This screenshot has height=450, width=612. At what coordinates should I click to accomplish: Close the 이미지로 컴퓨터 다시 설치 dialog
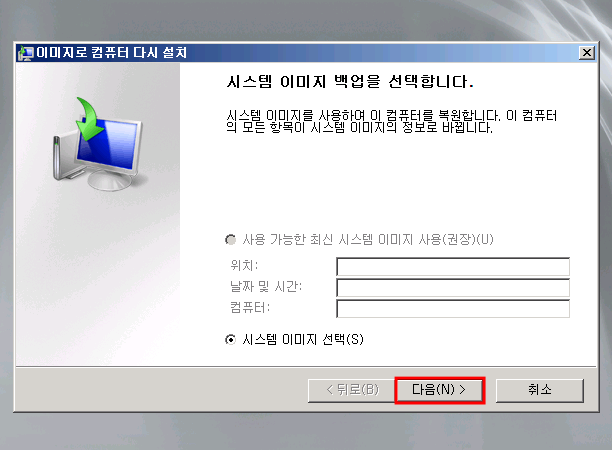tap(587, 53)
